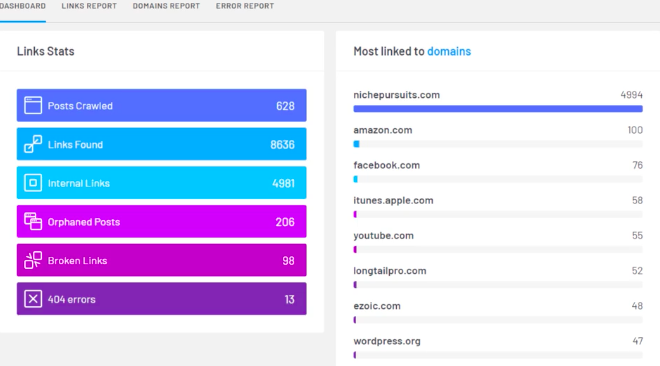Click the 206 Orphaned Posts value

[x=285, y=222]
